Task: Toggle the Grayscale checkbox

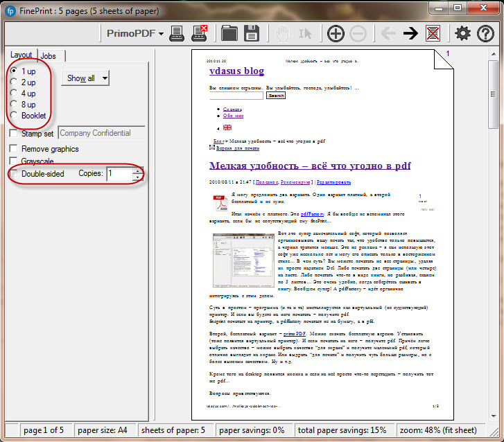Action: pyautogui.click(x=14, y=161)
